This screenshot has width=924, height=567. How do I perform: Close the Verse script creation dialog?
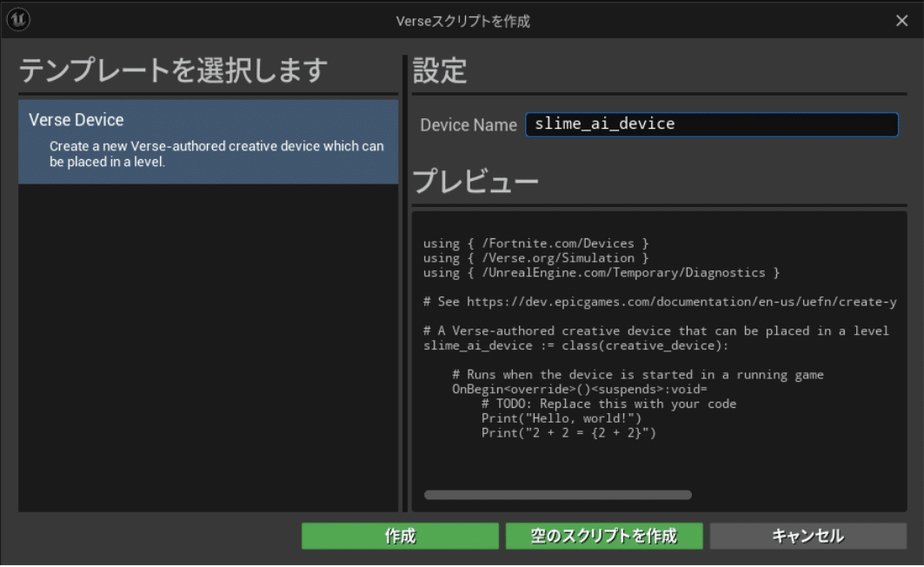[x=901, y=21]
